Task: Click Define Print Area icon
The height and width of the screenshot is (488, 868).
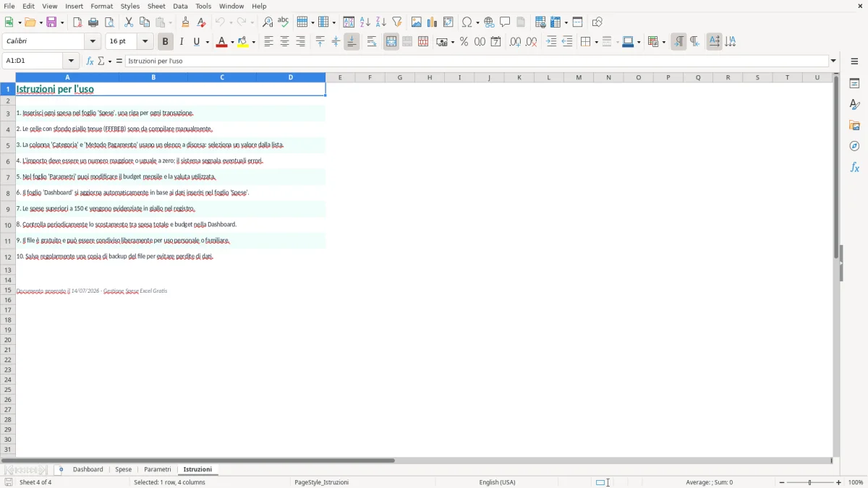Action: coord(540,22)
